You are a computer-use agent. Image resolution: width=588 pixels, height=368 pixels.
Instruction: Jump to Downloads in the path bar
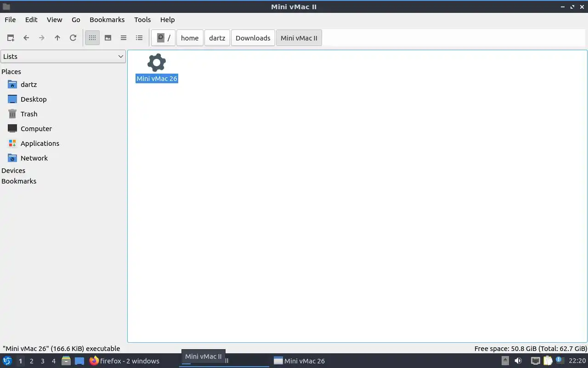coord(253,38)
